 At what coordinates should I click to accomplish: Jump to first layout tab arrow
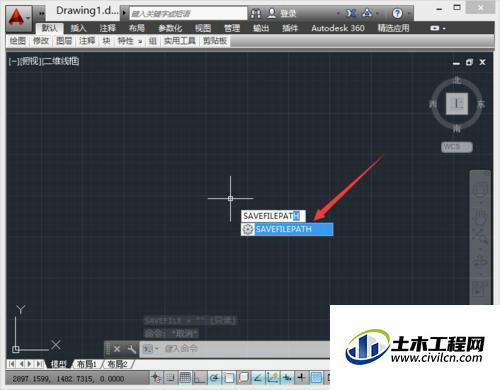(11, 364)
